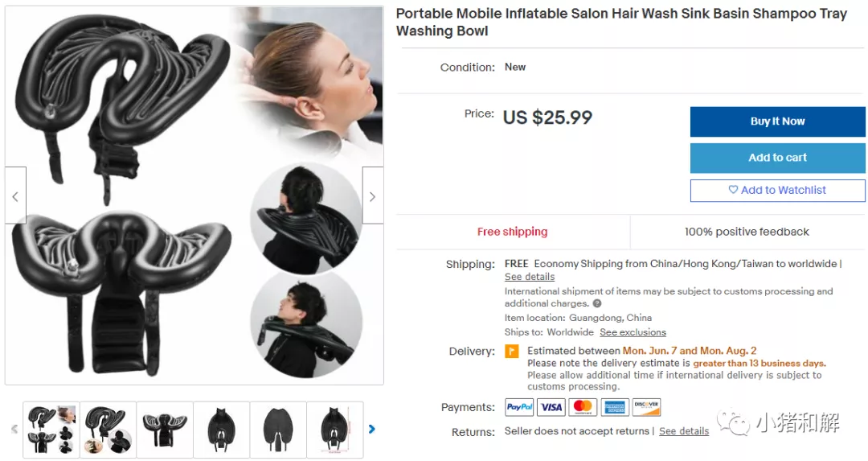Select the last thumbnail with dimensions
The image size is (868, 461).
pyautogui.click(x=335, y=430)
